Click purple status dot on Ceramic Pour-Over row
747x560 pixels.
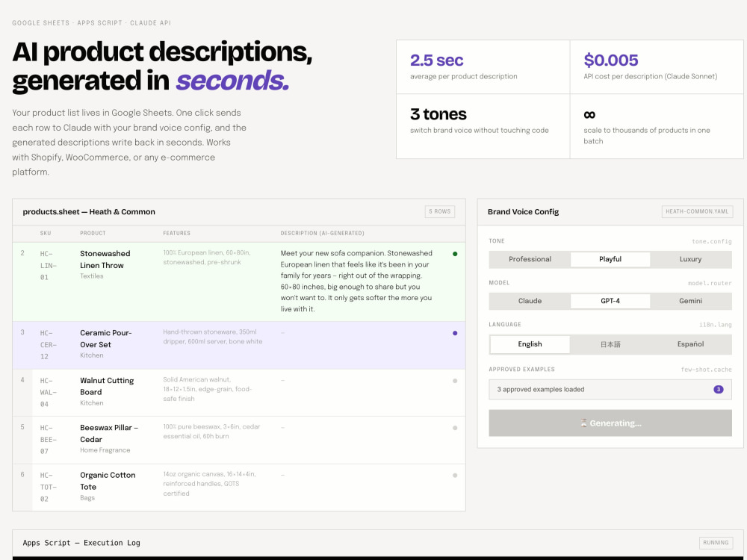click(455, 333)
